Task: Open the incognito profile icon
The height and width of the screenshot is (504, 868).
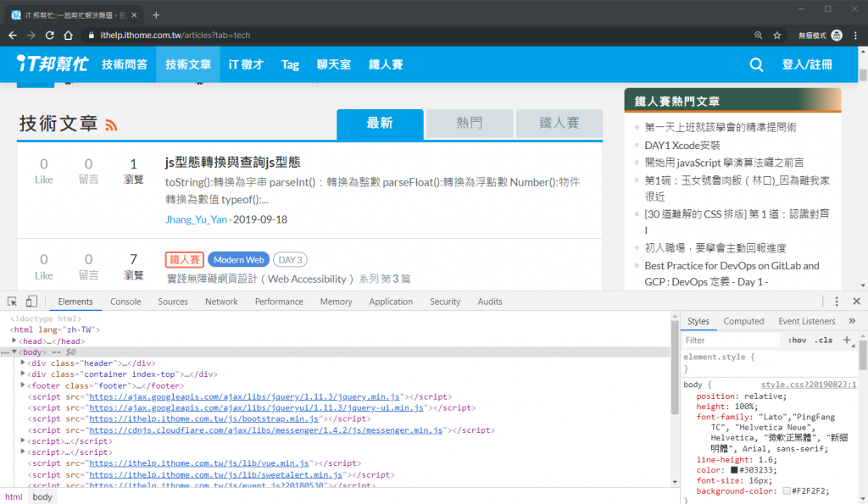Action: pos(837,36)
